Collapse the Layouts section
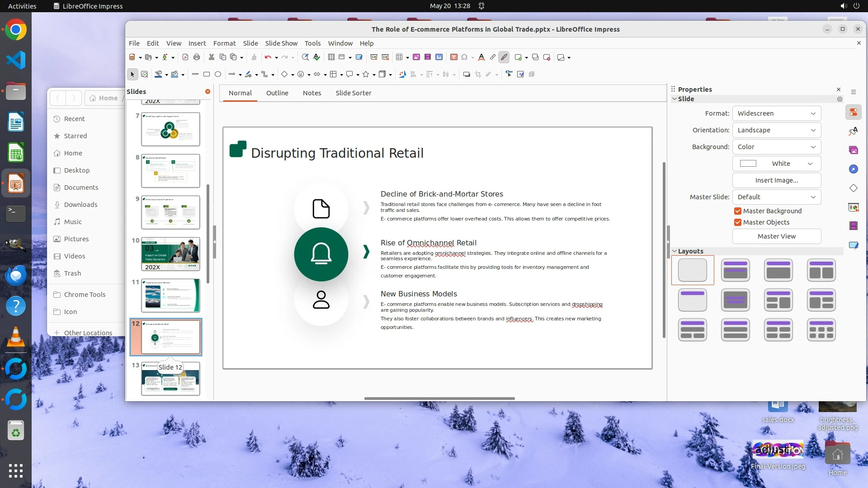Image resolution: width=868 pixels, height=488 pixels. click(x=675, y=251)
